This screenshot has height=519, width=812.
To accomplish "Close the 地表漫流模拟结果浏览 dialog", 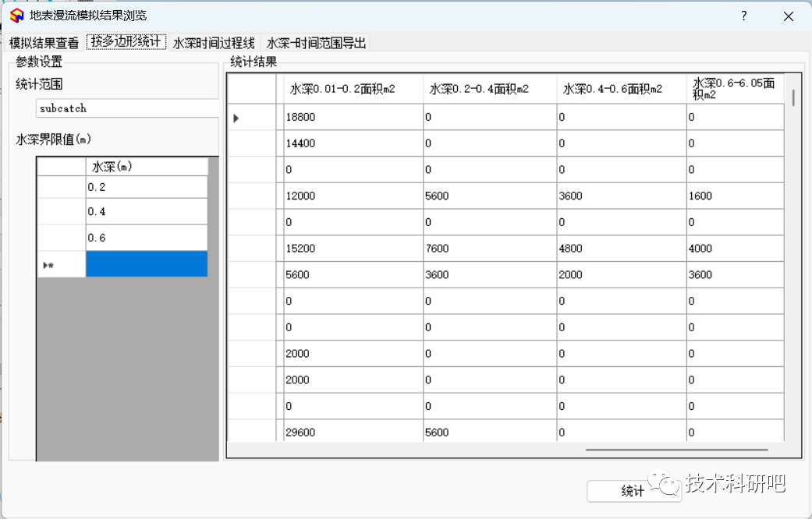I will pyautogui.click(x=788, y=16).
